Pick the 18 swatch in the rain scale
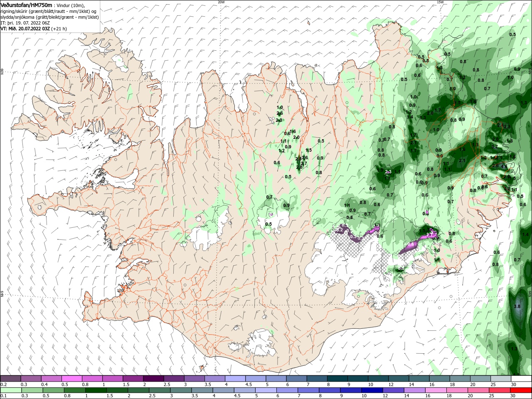Image resolution: width=532 pixels, height=399 pixels. [x=457, y=390]
